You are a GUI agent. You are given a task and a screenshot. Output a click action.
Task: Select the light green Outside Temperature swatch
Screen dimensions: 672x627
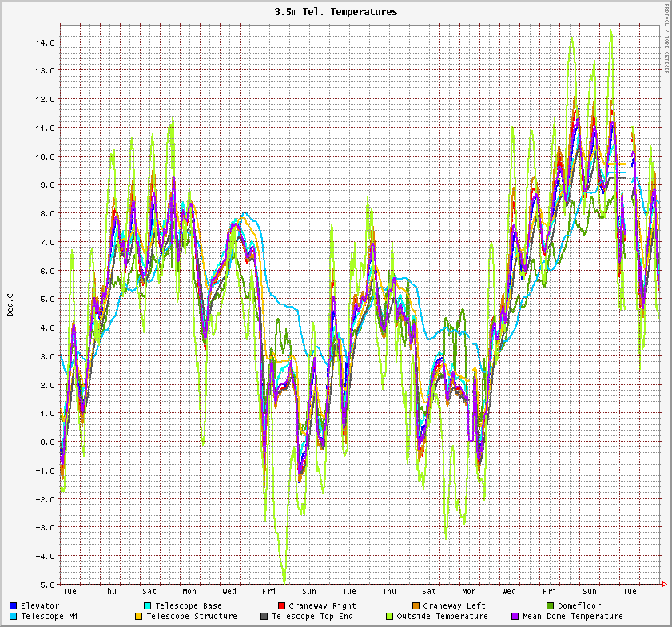tap(390, 617)
